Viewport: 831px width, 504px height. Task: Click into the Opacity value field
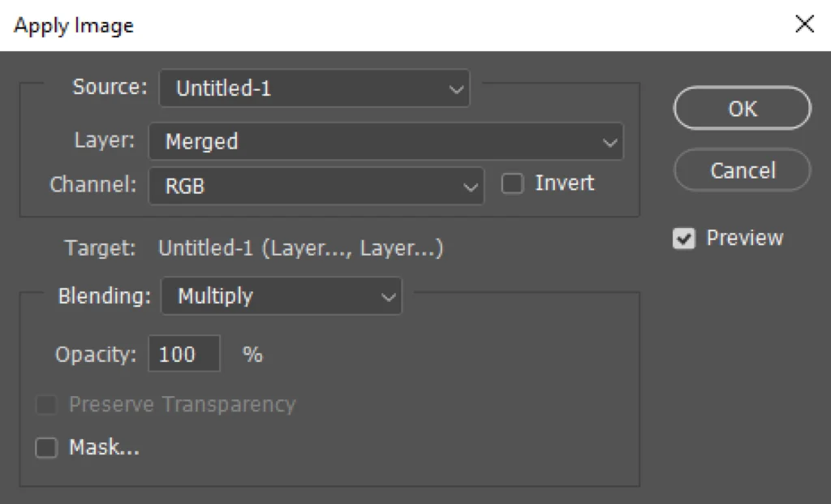point(183,354)
